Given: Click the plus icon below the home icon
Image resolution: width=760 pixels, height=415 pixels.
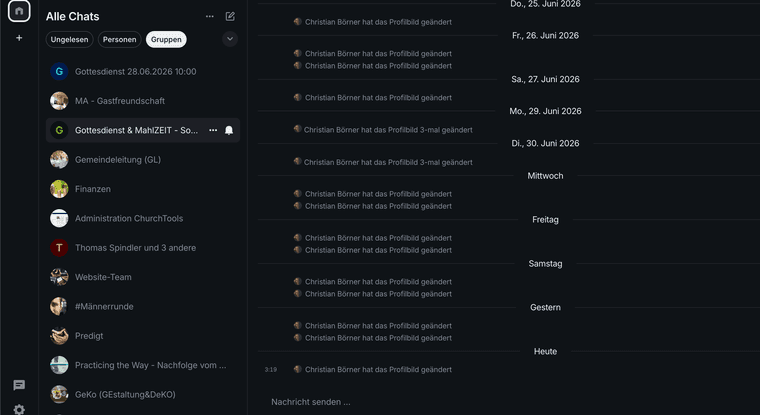Looking at the screenshot, I should [x=19, y=38].
